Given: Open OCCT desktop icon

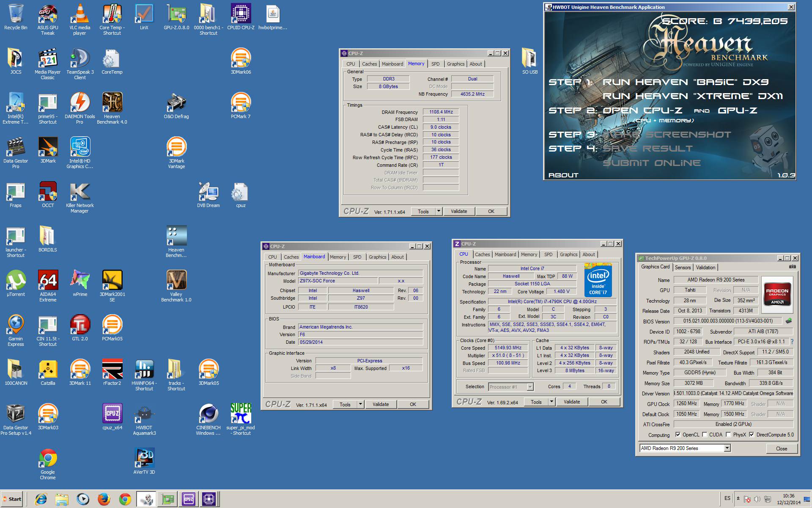Looking at the screenshot, I should pyautogui.click(x=48, y=195).
